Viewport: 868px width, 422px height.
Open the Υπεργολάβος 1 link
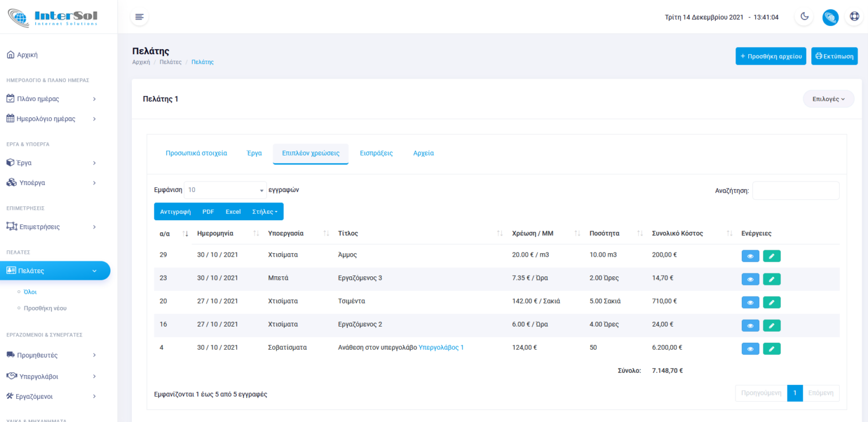441,347
